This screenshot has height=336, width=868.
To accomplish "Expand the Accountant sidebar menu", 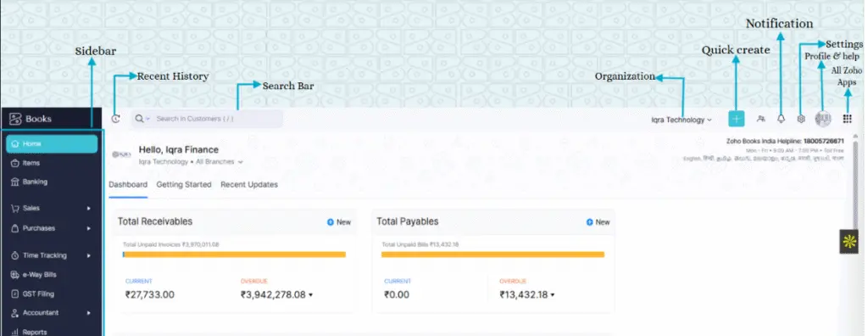I will [x=52, y=313].
